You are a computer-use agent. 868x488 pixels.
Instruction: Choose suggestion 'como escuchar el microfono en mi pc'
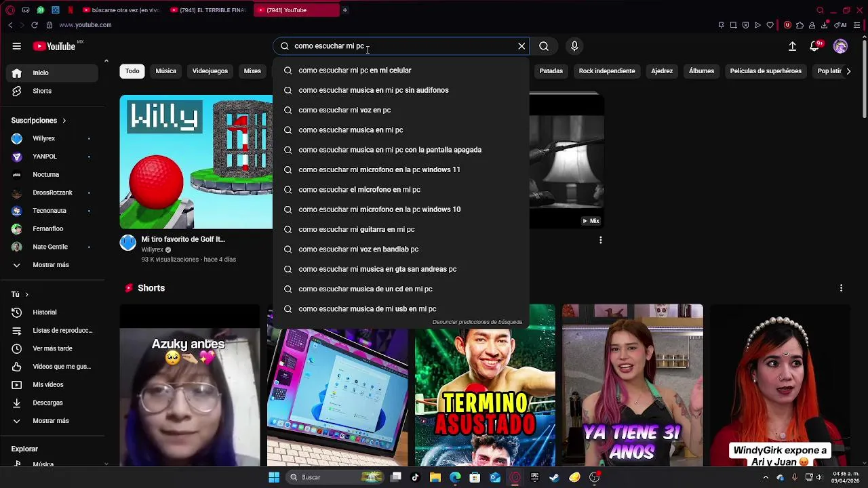[401, 190]
